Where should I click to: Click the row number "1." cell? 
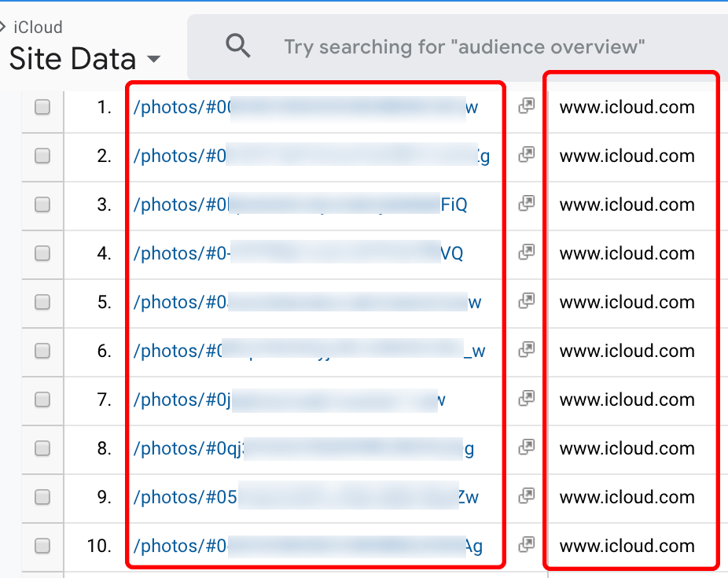pyautogui.click(x=104, y=107)
